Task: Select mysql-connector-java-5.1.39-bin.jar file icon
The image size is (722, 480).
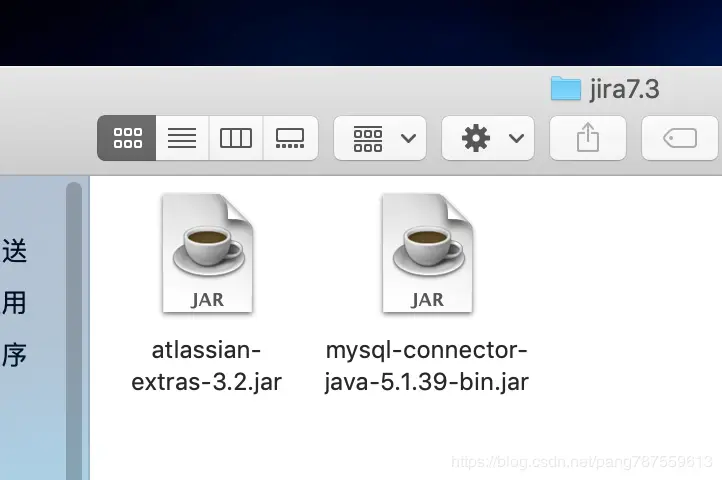Action: pyautogui.click(x=428, y=253)
